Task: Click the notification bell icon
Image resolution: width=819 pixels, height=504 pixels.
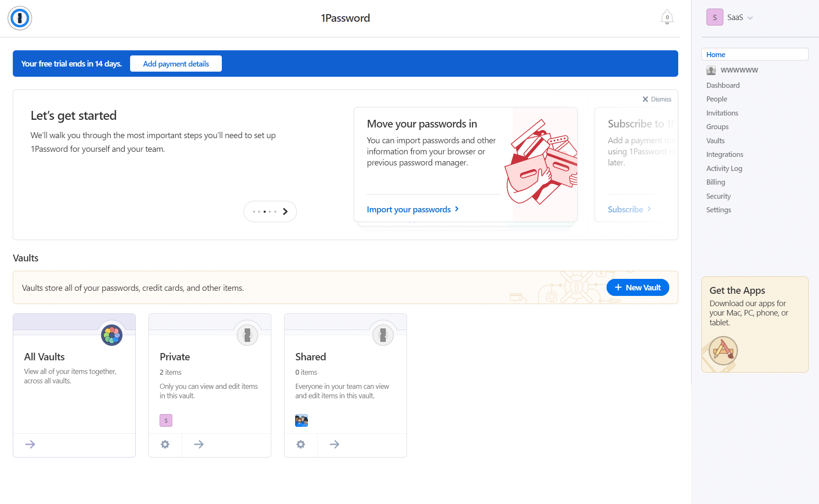Action: tap(667, 17)
